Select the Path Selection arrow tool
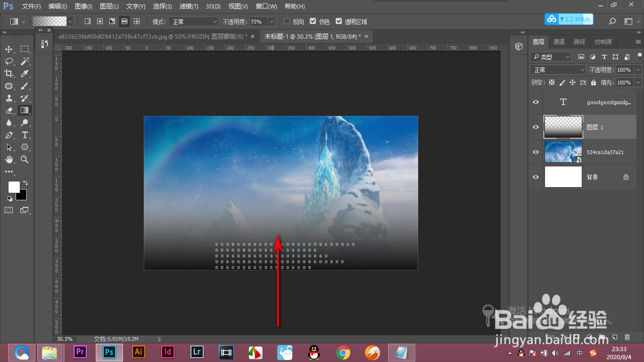The image size is (644, 362). click(x=9, y=147)
